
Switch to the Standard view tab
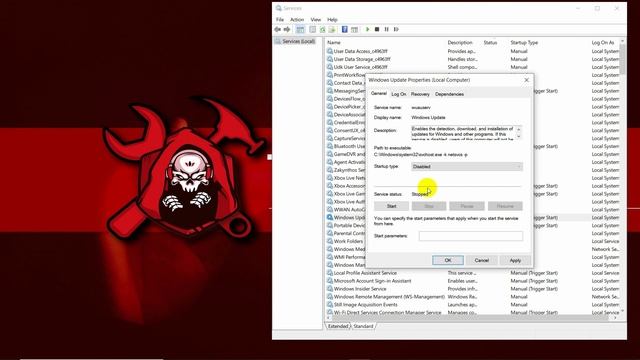coord(363,326)
